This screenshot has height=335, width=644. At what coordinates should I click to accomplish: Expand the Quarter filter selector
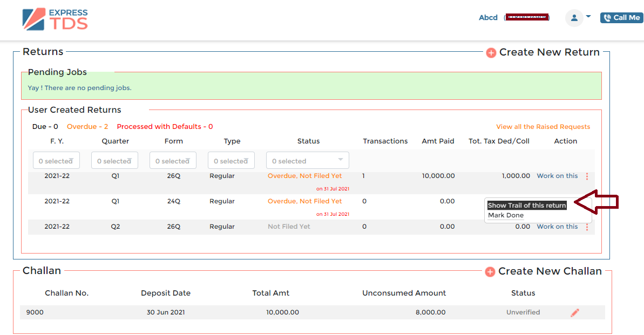tap(114, 160)
